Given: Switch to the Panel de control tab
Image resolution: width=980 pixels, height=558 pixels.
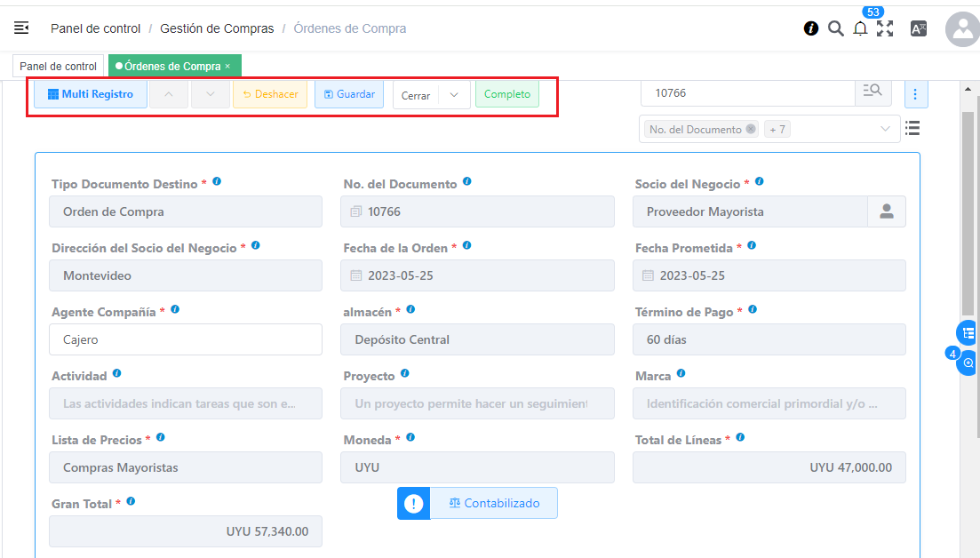Looking at the screenshot, I should [58, 66].
